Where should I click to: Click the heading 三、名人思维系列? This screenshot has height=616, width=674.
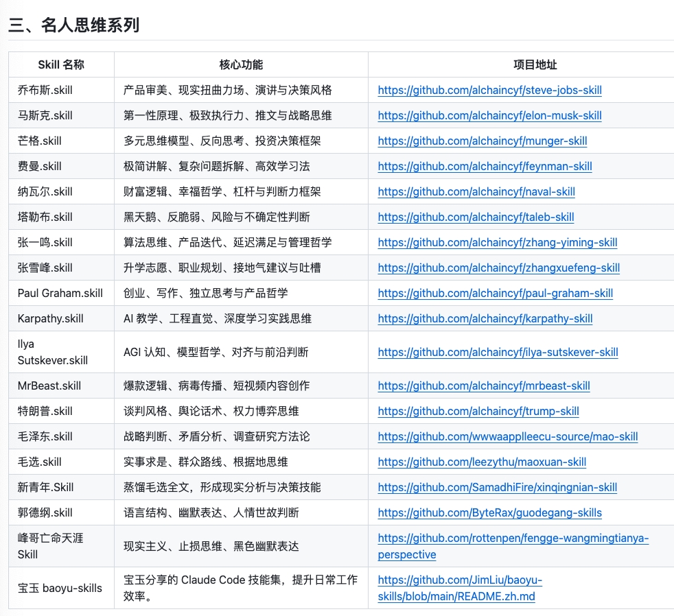pyautogui.click(x=74, y=25)
